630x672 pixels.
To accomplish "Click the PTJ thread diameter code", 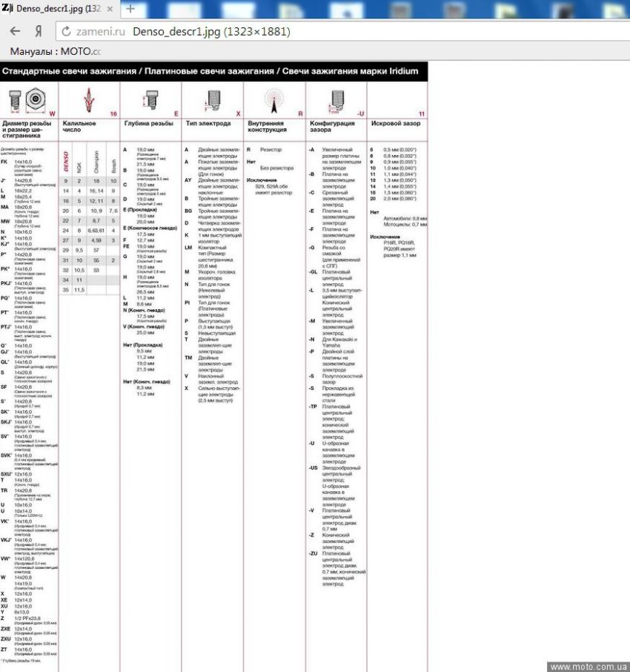I will click(6, 326).
